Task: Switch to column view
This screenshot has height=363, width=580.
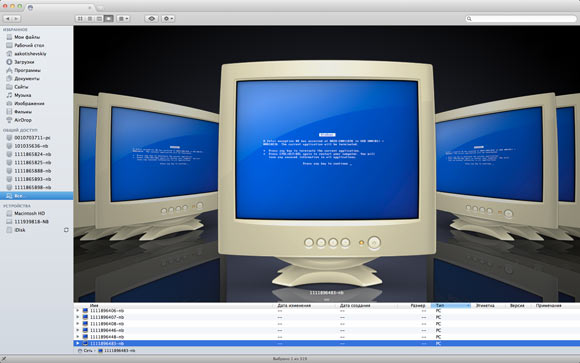Action: tap(99, 19)
